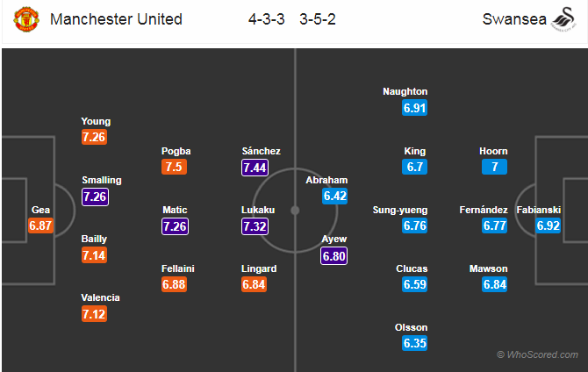Open the Swansea team name

(x=509, y=19)
